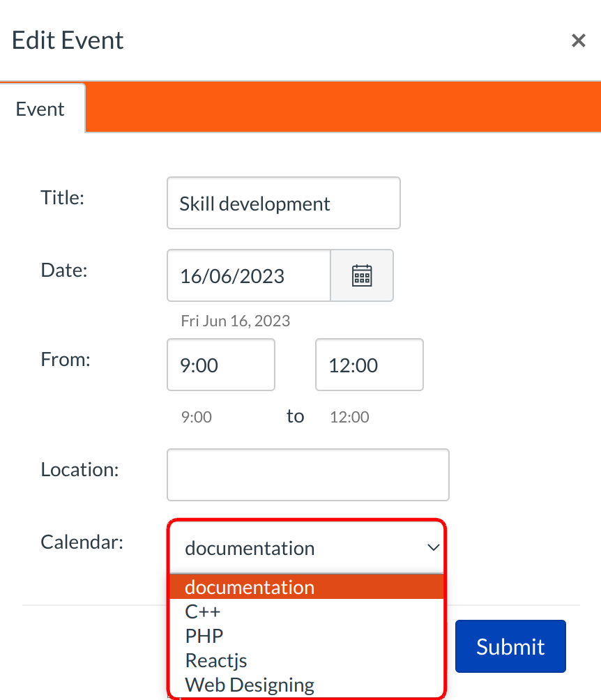This screenshot has width=601, height=700.
Task: Select Reactjs from the calendar options
Action: tap(216, 660)
